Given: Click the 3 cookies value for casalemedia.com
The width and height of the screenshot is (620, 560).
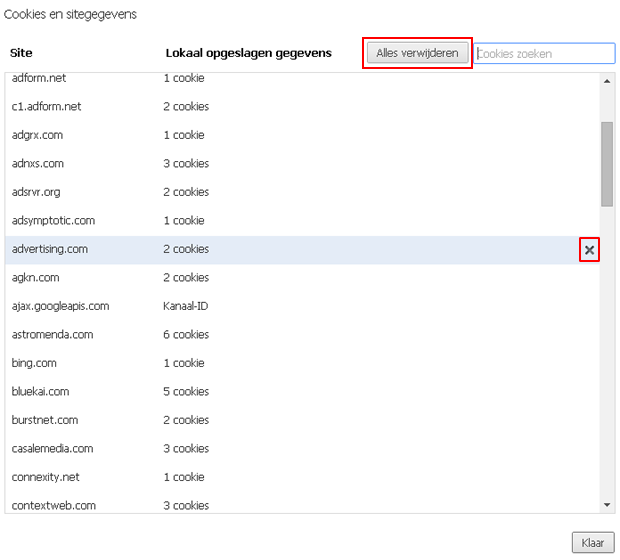Looking at the screenshot, I should [x=186, y=448].
